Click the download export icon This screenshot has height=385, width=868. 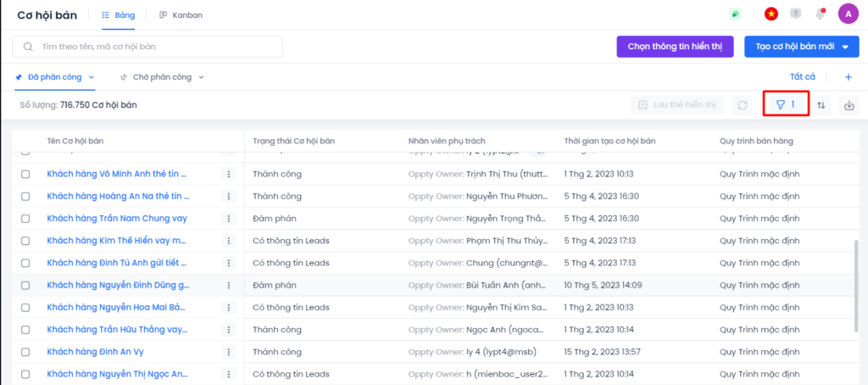[x=849, y=105]
